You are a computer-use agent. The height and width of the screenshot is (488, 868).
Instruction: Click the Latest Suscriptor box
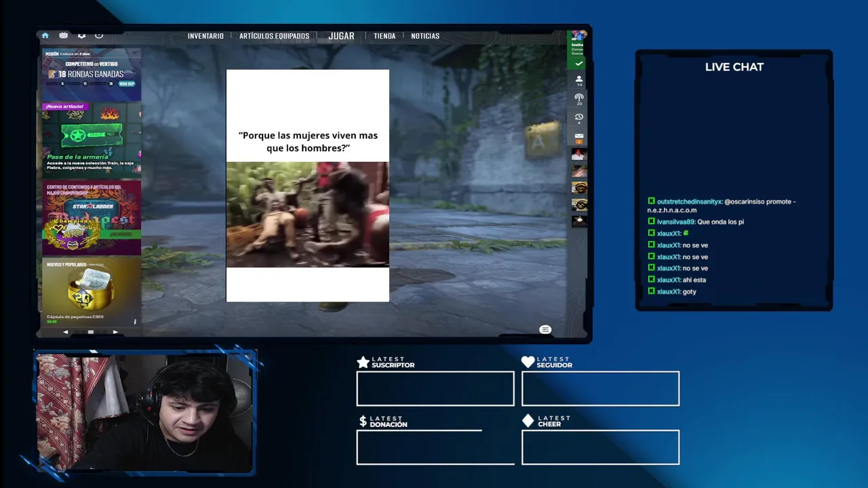pyautogui.click(x=435, y=388)
